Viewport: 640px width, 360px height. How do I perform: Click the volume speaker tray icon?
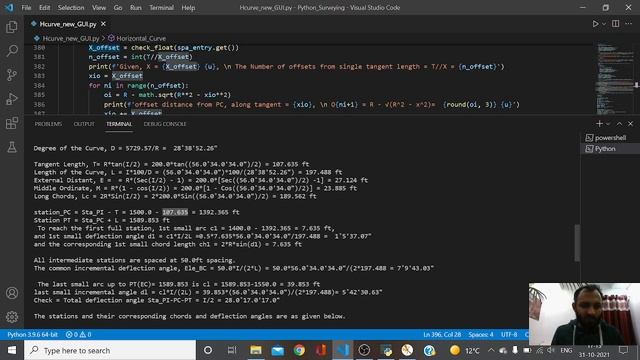pos(551,350)
